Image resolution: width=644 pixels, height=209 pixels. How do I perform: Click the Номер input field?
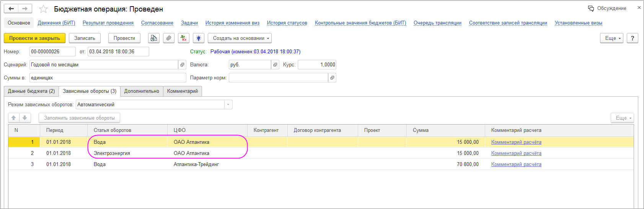click(x=52, y=52)
